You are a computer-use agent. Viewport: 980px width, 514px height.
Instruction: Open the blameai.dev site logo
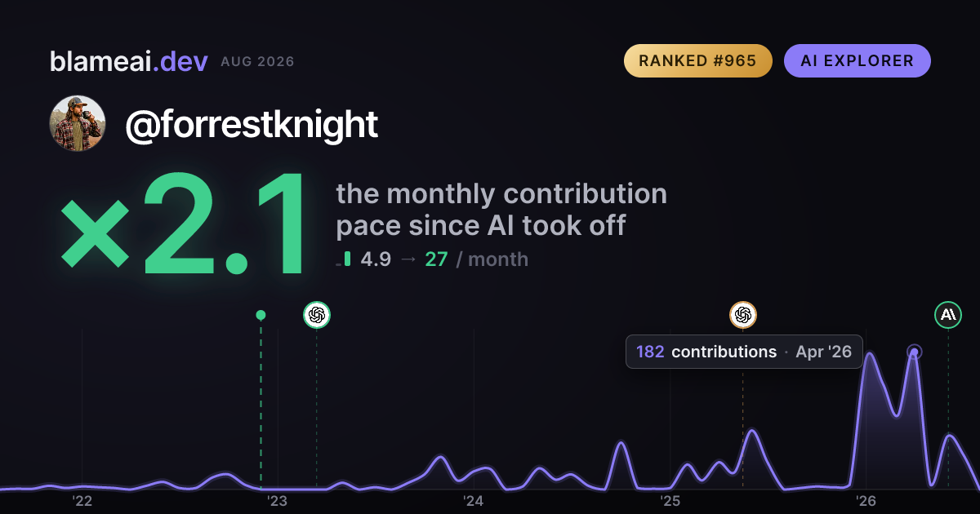point(129,61)
